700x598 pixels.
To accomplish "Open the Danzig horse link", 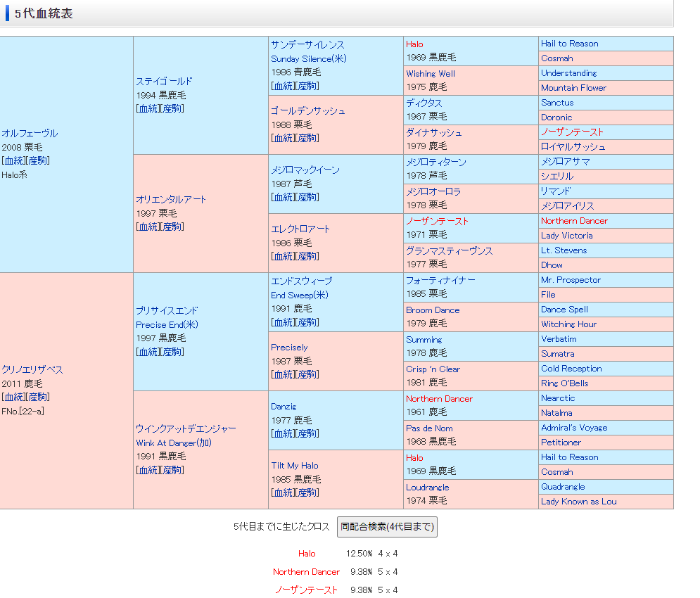I will 284,407.
